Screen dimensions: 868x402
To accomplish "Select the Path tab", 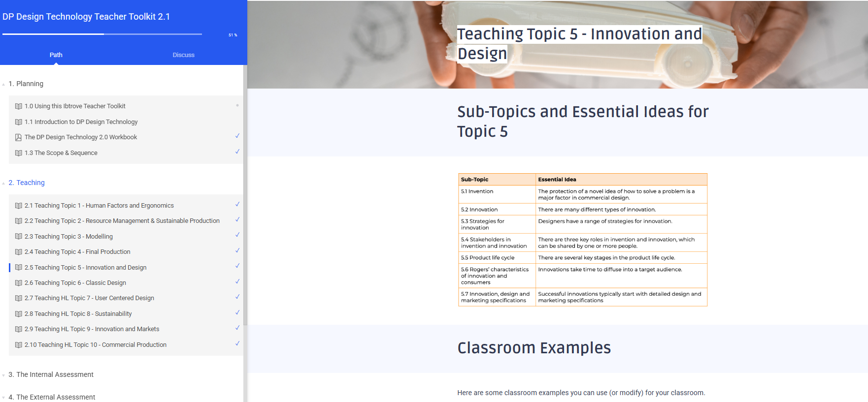I will pos(56,55).
